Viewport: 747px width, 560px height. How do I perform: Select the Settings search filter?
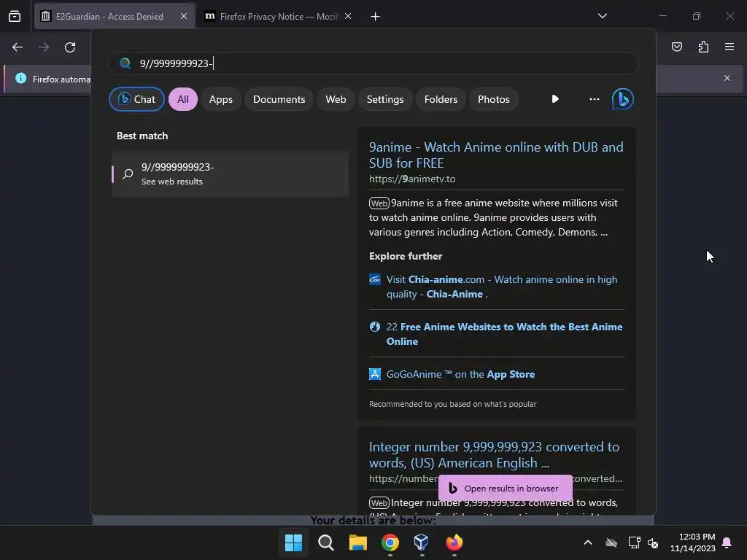385,99
